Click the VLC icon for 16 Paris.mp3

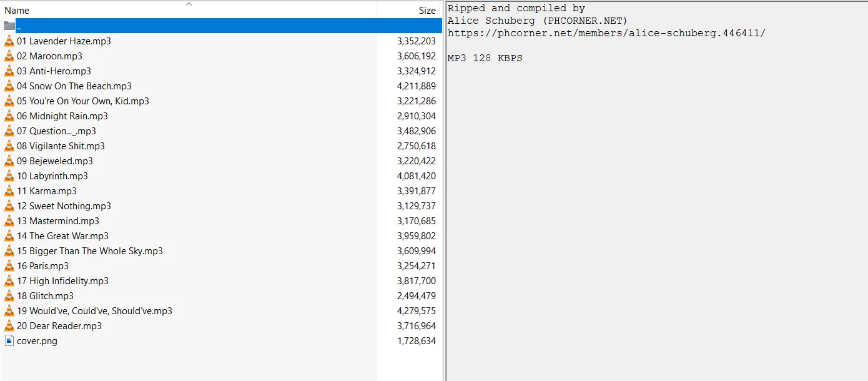click(x=9, y=266)
